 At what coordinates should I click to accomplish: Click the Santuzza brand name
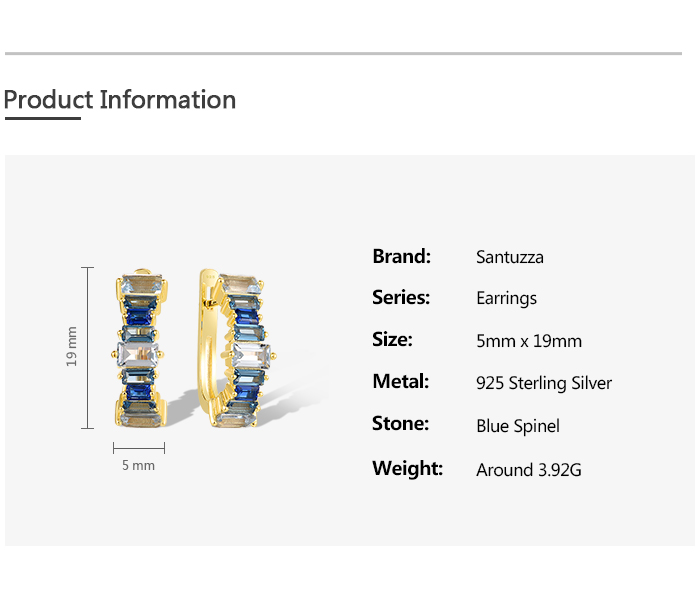point(510,257)
